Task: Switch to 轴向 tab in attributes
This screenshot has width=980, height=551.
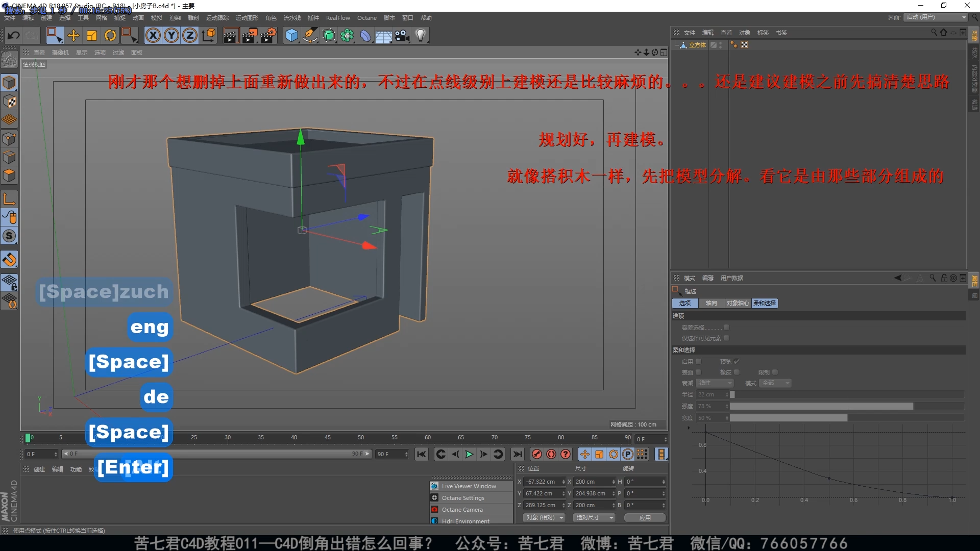Action: pyautogui.click(x=711, y=303)
